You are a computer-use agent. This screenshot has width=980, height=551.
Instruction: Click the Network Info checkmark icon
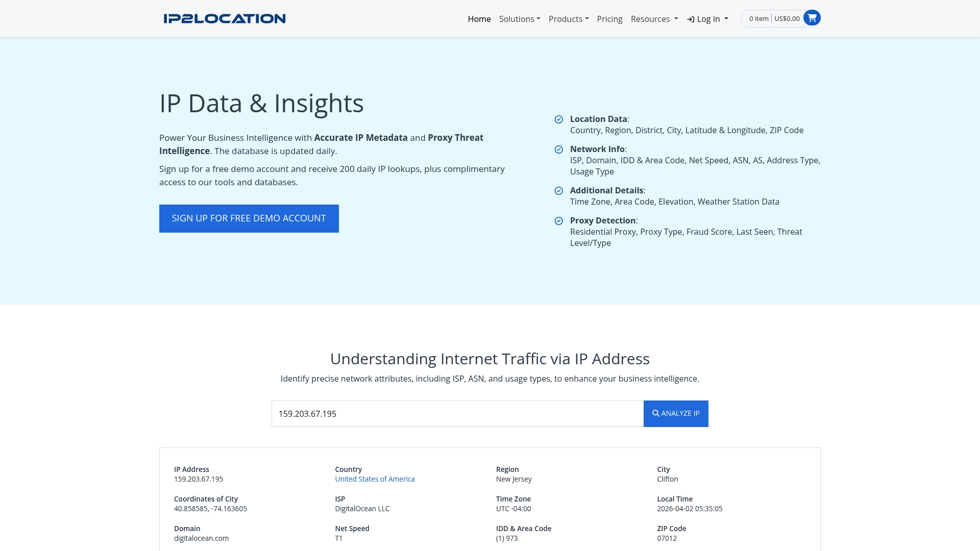[558, 149]
